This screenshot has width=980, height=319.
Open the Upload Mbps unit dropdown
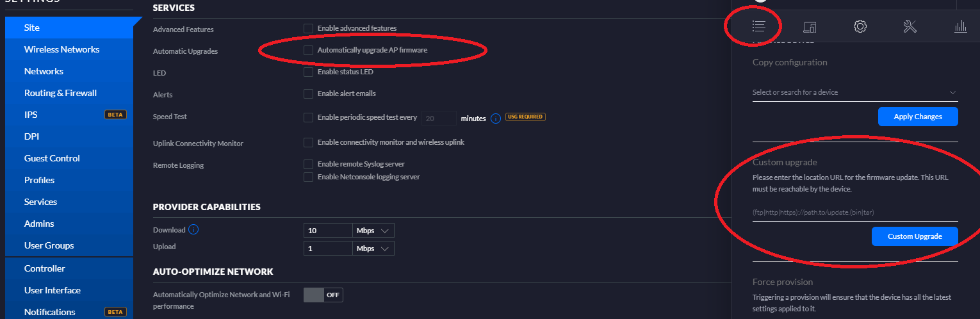point(373,248)
